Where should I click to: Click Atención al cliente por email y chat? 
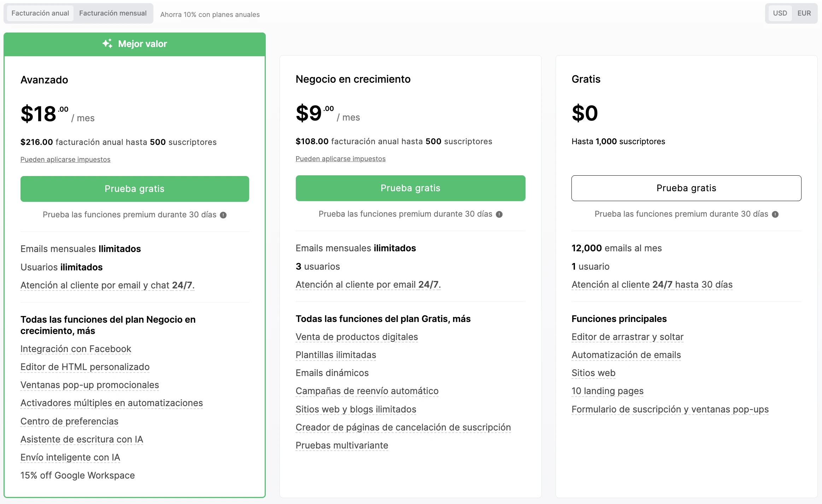coord(107,285)
